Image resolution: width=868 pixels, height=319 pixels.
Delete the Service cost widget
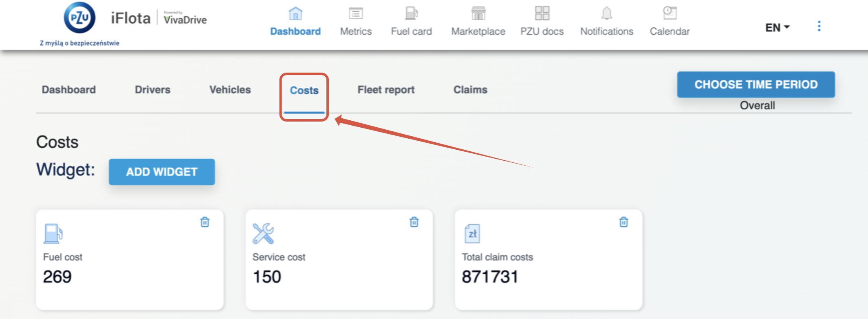click(x=414, y=222)
